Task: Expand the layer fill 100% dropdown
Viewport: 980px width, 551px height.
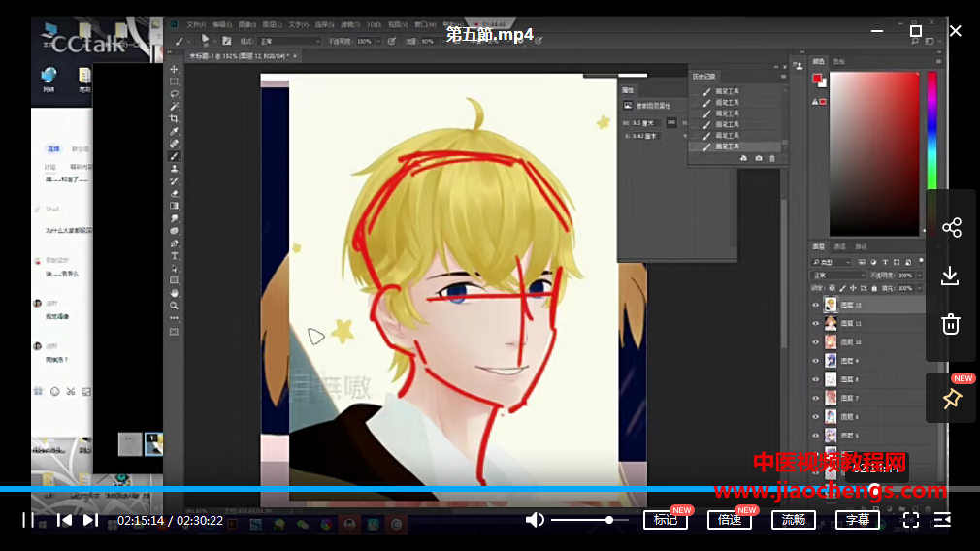Action: pyautogui.click(x=920, y=289)
